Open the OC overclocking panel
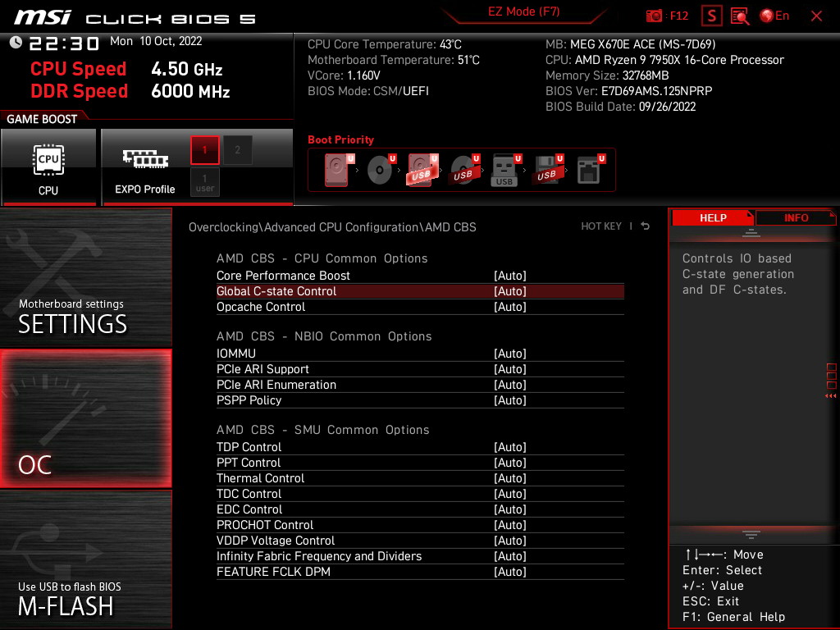 pyautogui.click(x=85, y=419)
